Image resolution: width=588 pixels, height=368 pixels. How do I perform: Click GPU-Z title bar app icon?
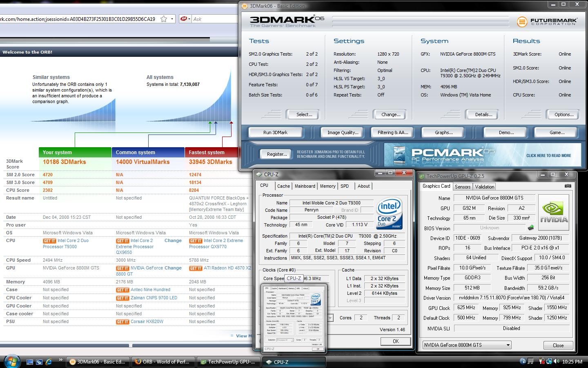[422, 177]
